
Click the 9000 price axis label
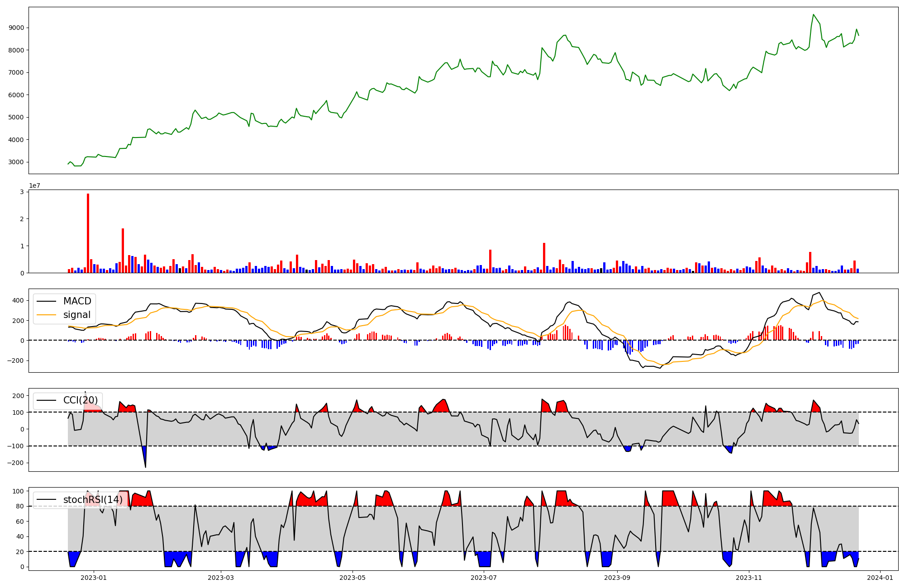pyautogui.click(x=16, y=28)
